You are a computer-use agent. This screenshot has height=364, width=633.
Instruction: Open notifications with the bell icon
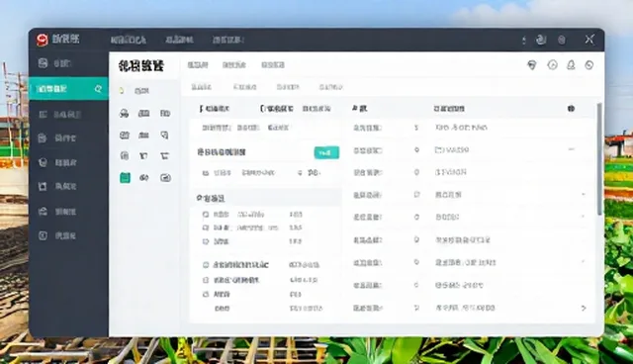(571, 65)
